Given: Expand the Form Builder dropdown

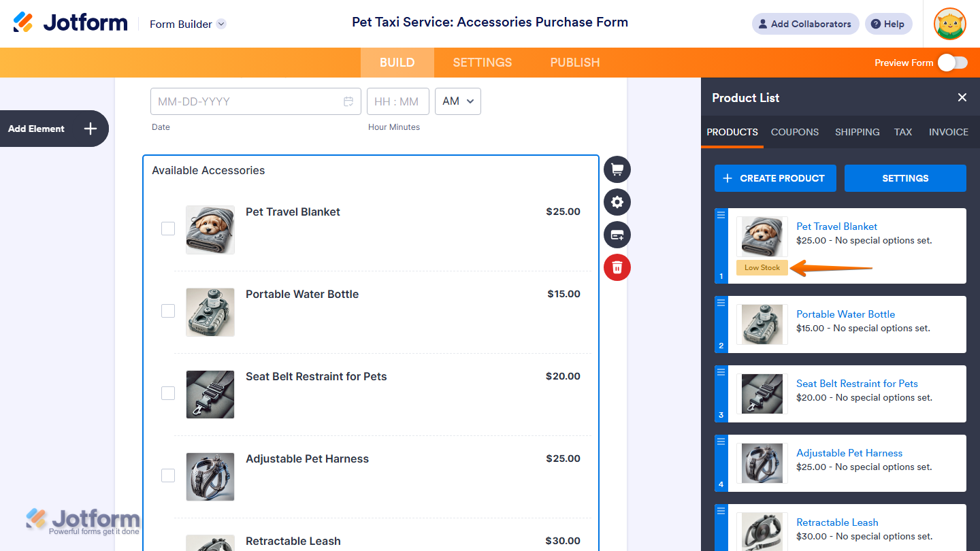Looking at the screenshot, I should [221, 24].
